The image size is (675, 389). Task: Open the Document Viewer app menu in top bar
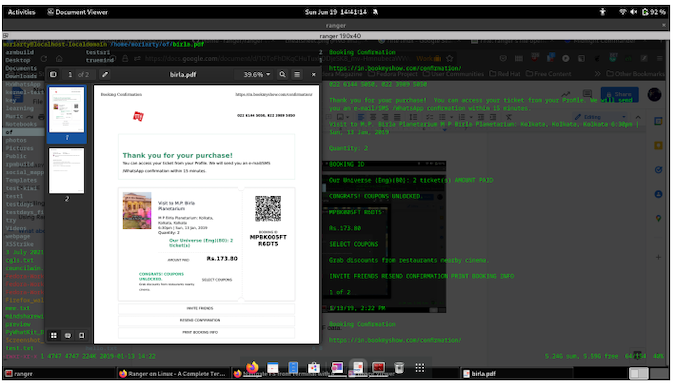point(77,12)
